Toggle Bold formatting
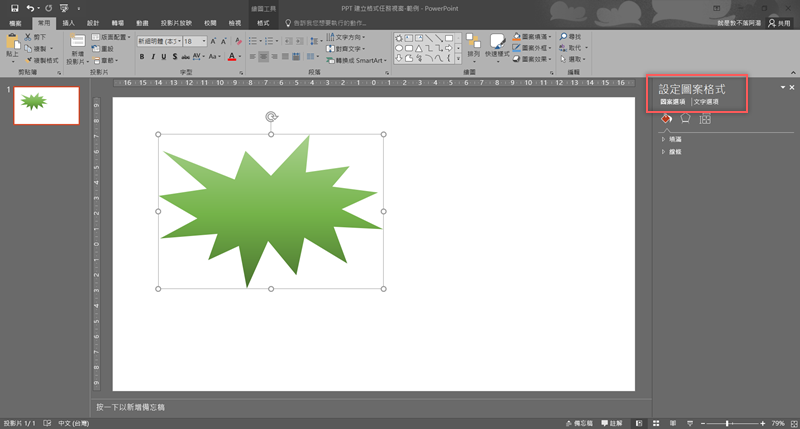Image resolution: width=800 pixels, height=429 pixels. point(142,57)
